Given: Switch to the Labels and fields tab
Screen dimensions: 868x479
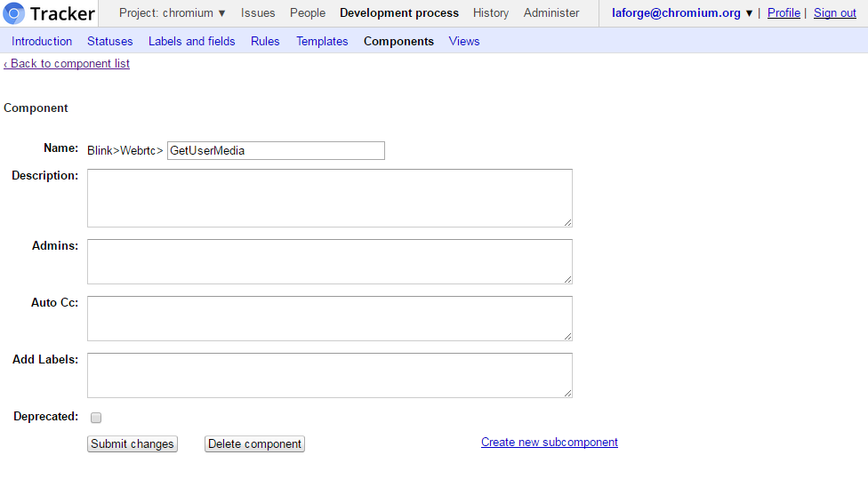Looking at the screenshot, I should [191, 42].
